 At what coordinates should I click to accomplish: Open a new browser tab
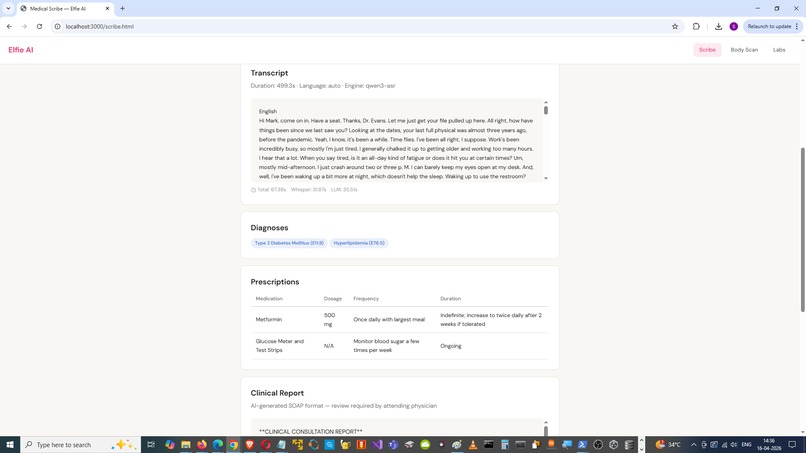pos(122,8)
